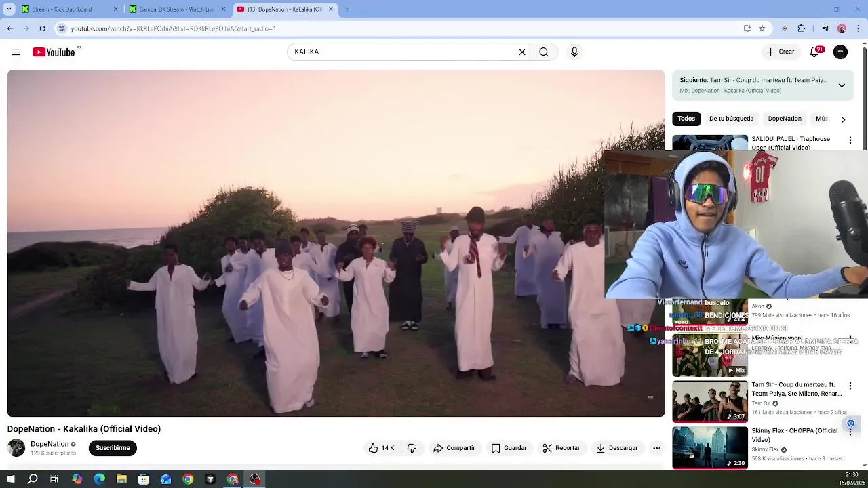This screenshot has height=488, width=868.
Task: Open Skinny Flex CHOPPA video title
Action: tap(795, 435)
